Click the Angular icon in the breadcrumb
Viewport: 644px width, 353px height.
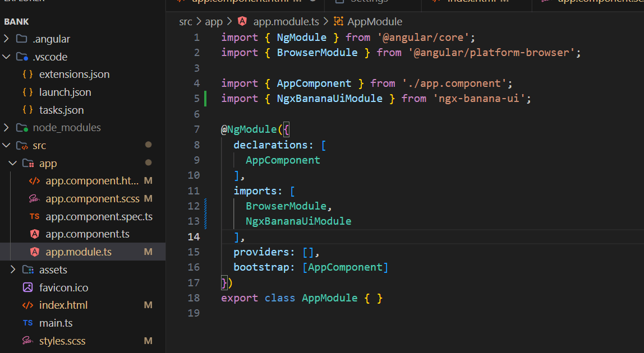[242, 21]
